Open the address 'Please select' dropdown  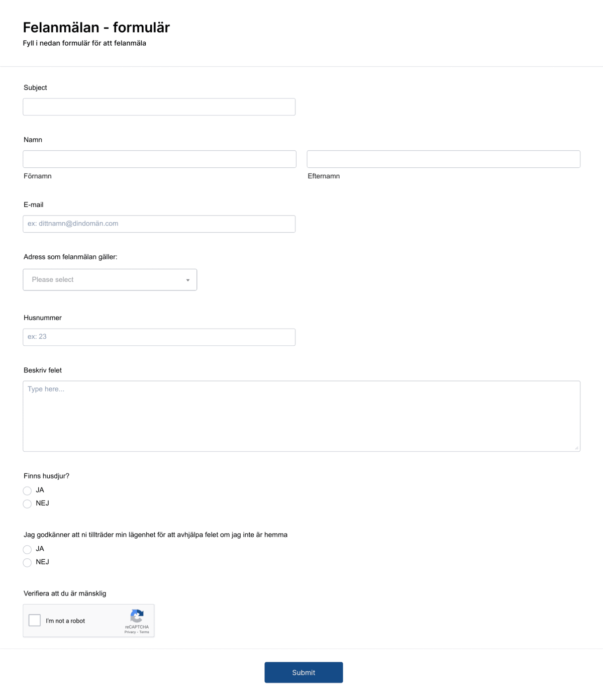(x=110, y=279)
